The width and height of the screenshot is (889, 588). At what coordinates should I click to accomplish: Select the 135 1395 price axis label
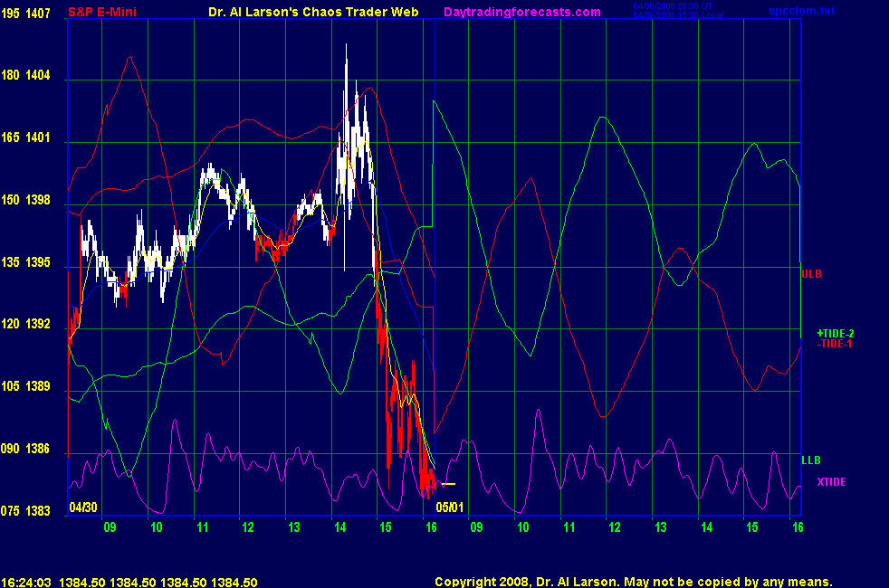[25, 262]
